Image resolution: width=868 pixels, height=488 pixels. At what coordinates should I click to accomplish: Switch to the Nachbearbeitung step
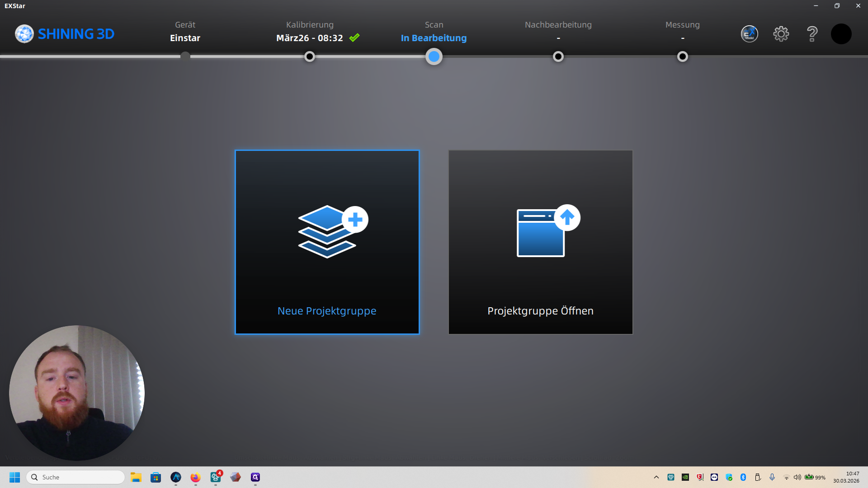click(558, 32)
